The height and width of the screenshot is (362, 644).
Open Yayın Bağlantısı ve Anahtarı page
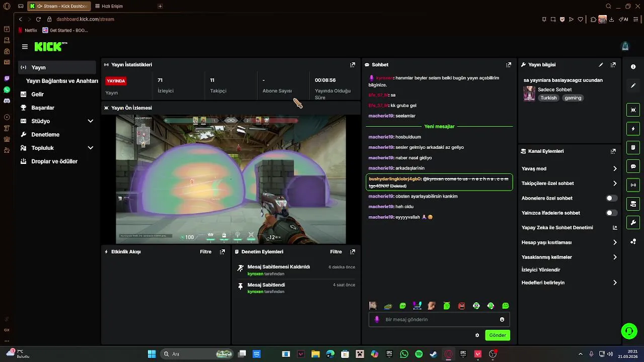pyautogui.click(x=62, y=81)
